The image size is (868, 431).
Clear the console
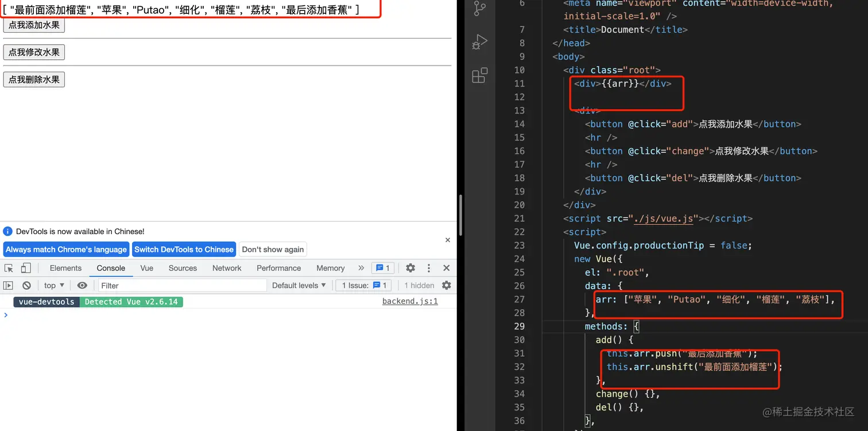coord(26,285)
